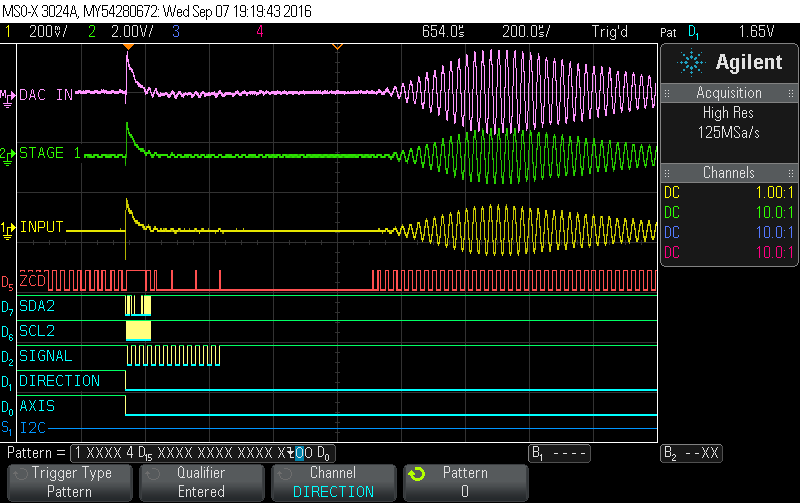Open the Channels panel header
Screen dimensions: 800x503
pyautogui.click(x=729, y=171)
